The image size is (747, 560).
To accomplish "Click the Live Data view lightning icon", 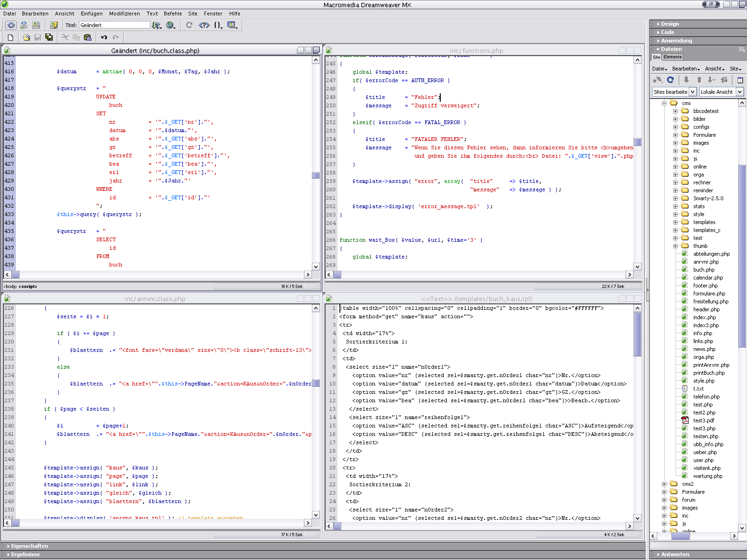I will (x=54, y=25).
